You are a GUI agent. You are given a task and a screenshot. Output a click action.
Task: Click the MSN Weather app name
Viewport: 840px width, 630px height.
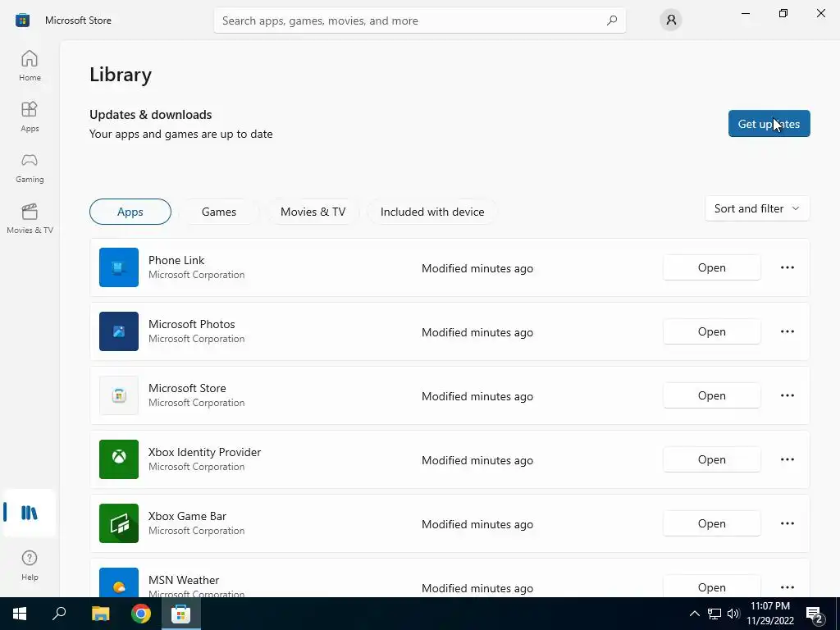[x=184, y=580]
